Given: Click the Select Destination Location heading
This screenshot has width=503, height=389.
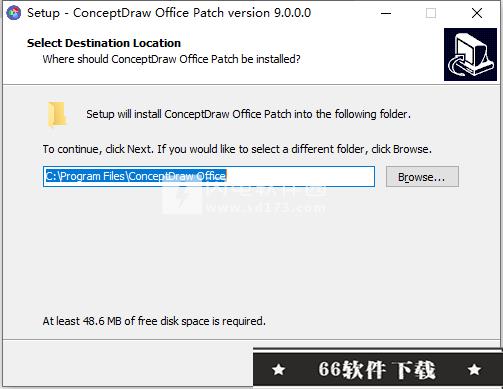Looking at the screenshot, I should coord(104,43).
